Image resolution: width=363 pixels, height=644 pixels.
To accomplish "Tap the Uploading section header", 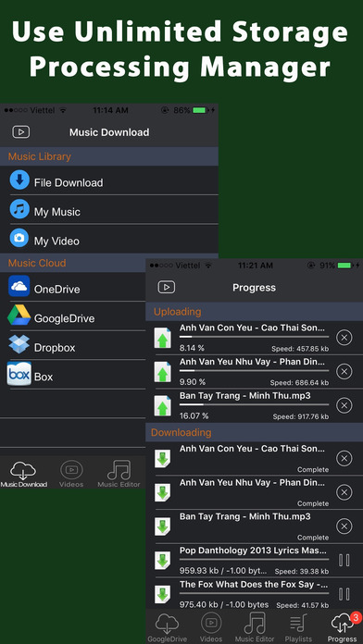I will 254,312.
